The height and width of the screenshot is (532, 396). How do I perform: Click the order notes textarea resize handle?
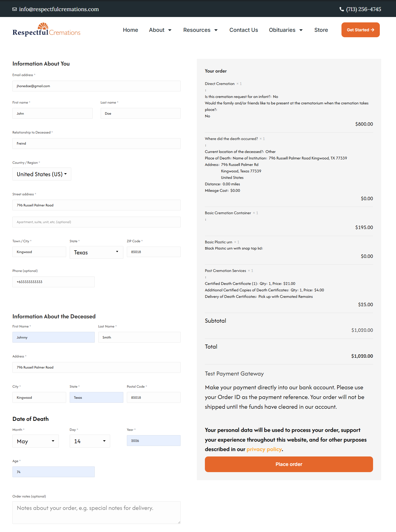[x=179, y=522]
